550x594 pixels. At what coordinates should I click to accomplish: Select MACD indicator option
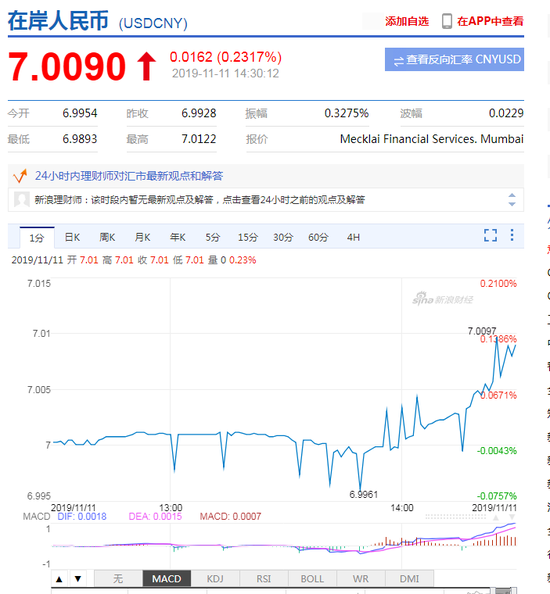[167, 578]
